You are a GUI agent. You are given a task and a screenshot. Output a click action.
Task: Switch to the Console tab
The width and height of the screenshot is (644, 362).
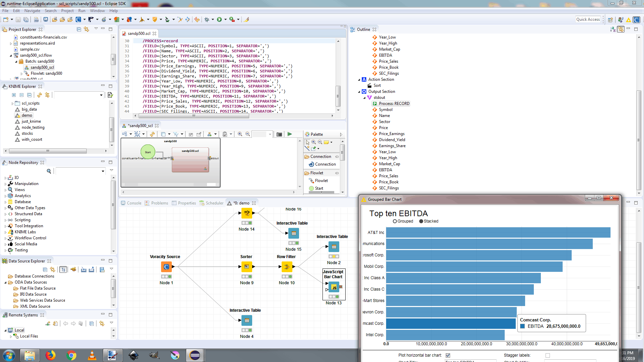(131, 203)
